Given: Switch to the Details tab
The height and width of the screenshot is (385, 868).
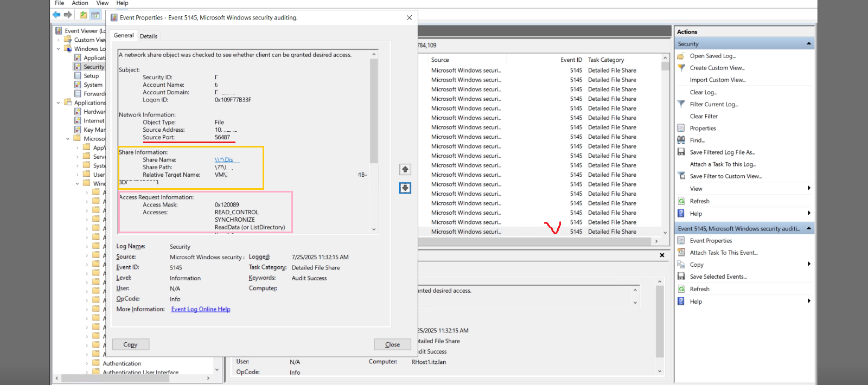Looking at the screenshot, I should pos(149,36).
